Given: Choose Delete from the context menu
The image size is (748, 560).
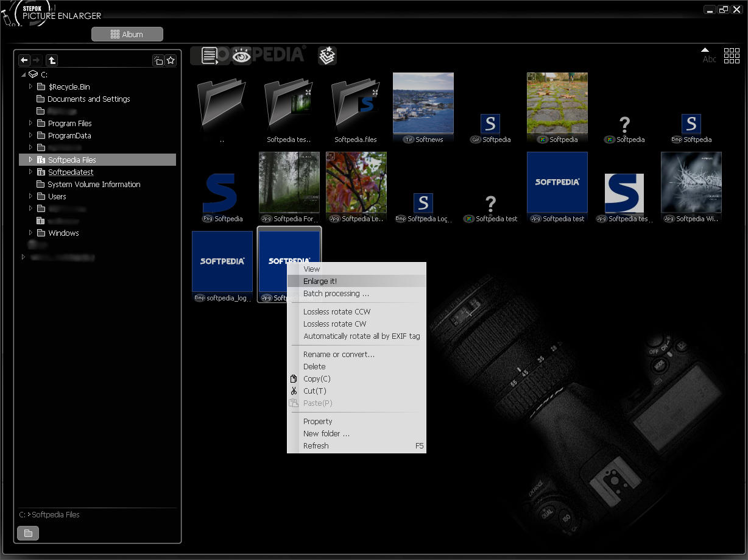Looking at the screenshot, I should [x=356, y=366].
